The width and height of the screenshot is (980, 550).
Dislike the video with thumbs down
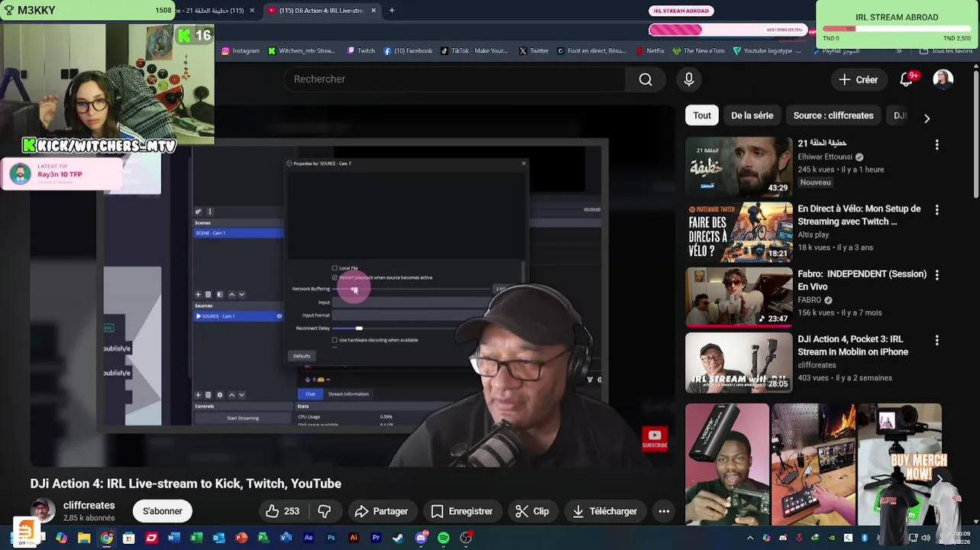tap(325, 511)
